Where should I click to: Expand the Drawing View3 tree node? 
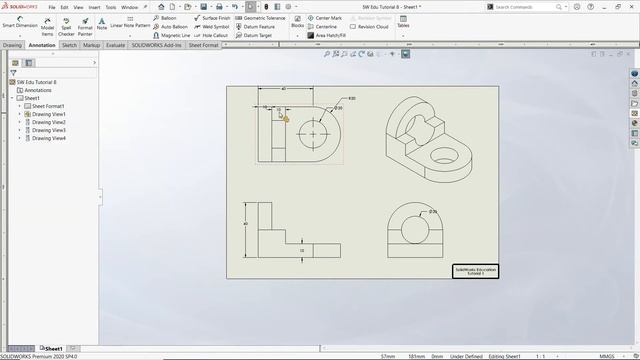click(20, 130)
